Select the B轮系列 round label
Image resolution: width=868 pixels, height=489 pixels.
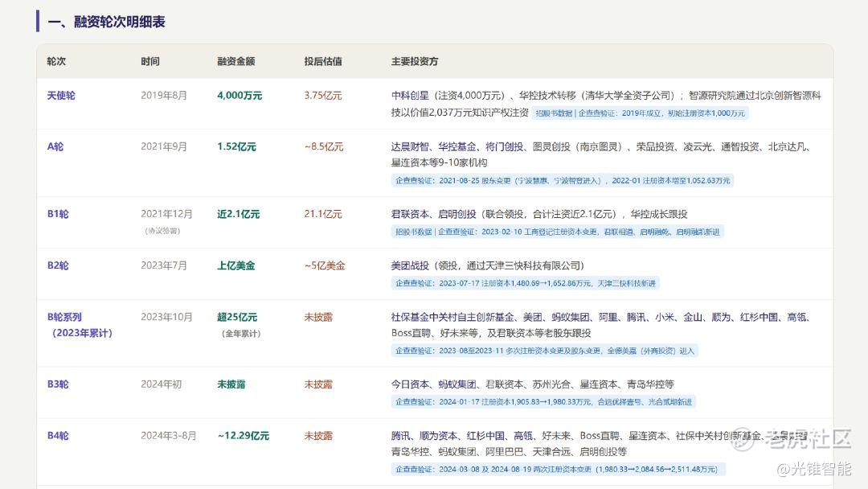pyautogui.click(x=80, y=325)
